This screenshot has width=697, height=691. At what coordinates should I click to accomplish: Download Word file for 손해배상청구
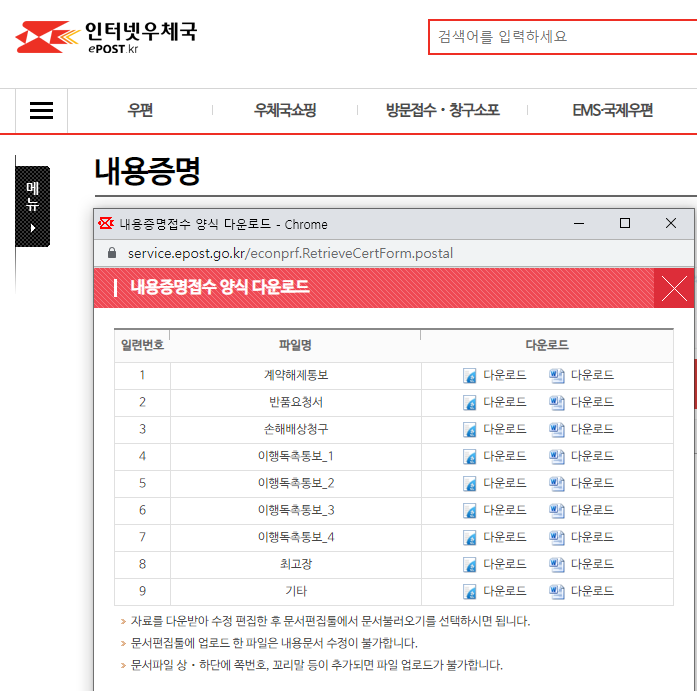pyautogui.click(x=581, y=430)
